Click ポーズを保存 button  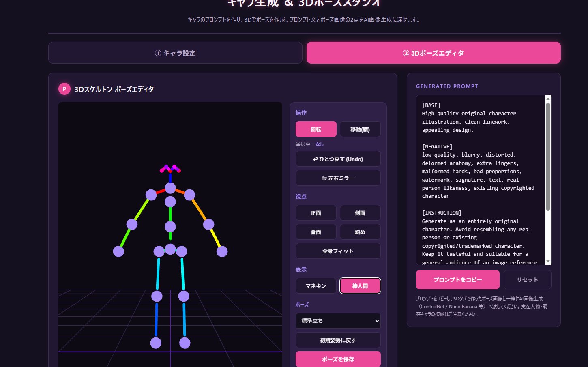point(338,359)
